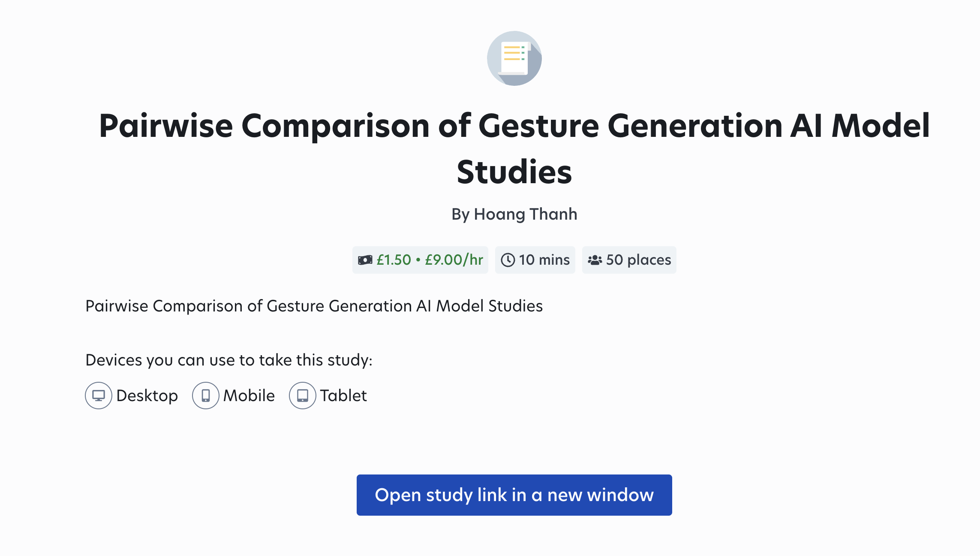Click the Desktop monitor icon
Image resolution: width=980 pixels, height=556 pixels.
tap(99, 396)
